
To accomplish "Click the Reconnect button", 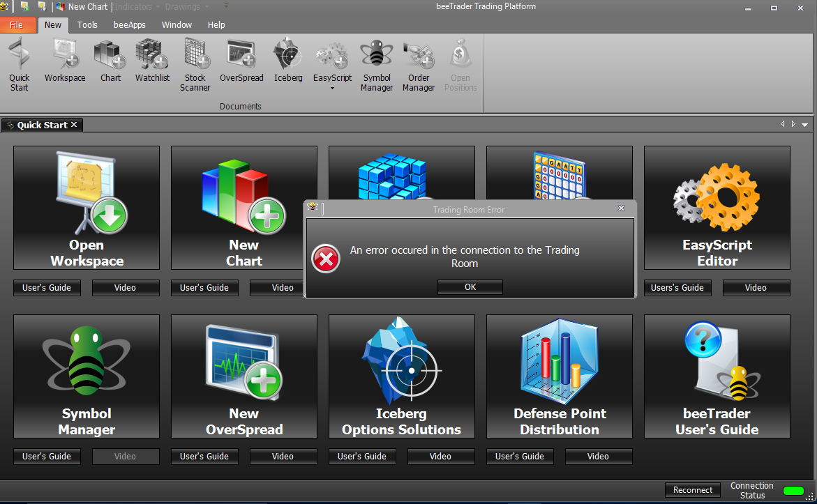I will tap(693, 490).
